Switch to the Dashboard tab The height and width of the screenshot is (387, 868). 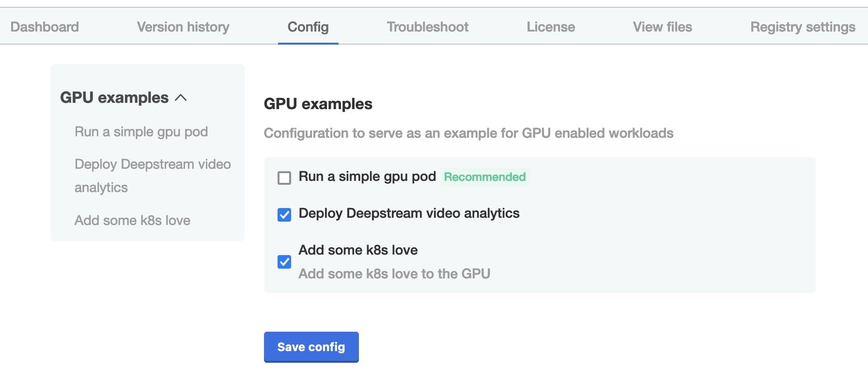pyautogui.click(x=44, y=27)
